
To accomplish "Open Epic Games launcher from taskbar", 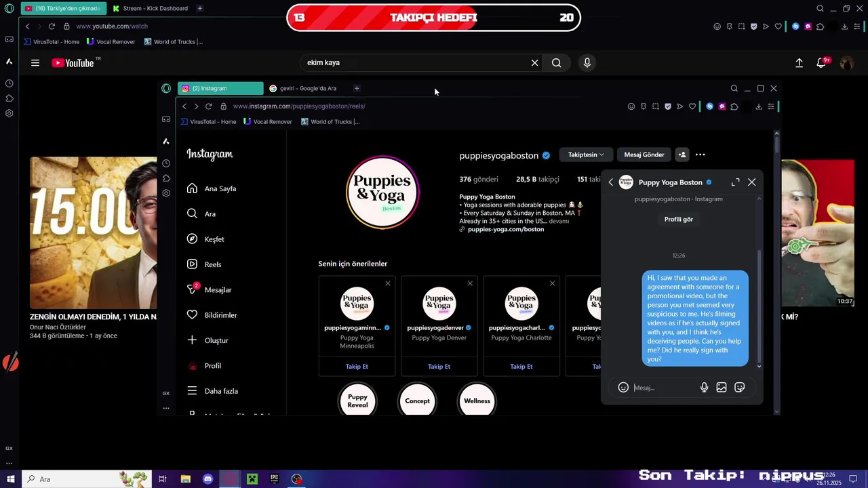I will [x=274, y=479].
